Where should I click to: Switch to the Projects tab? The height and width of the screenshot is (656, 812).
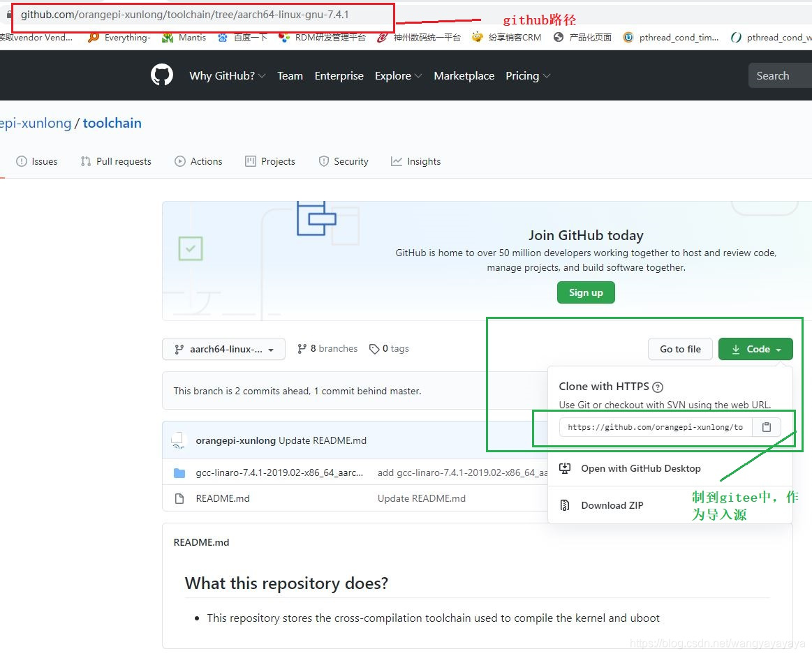point(270,161)
